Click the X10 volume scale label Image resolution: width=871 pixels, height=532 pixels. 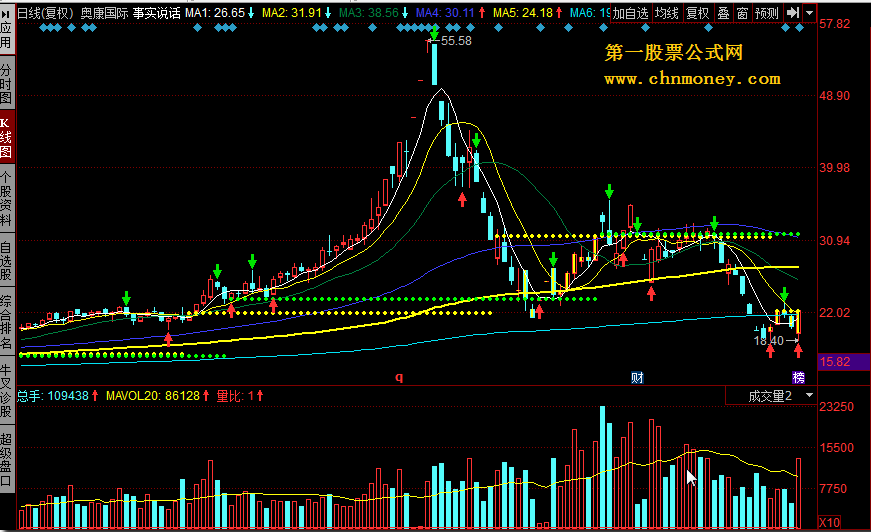coord(829,523)
